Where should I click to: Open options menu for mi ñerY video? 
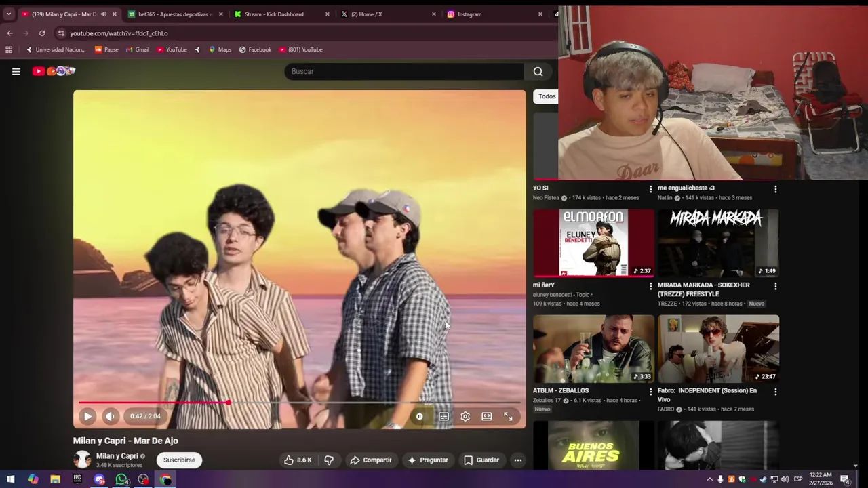(x=650, y=286)
